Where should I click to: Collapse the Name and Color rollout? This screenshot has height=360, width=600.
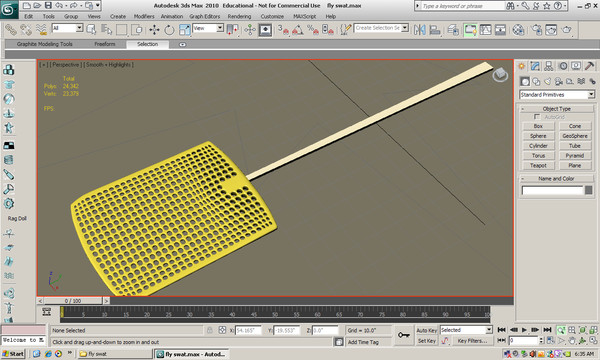tap(556, 178)
